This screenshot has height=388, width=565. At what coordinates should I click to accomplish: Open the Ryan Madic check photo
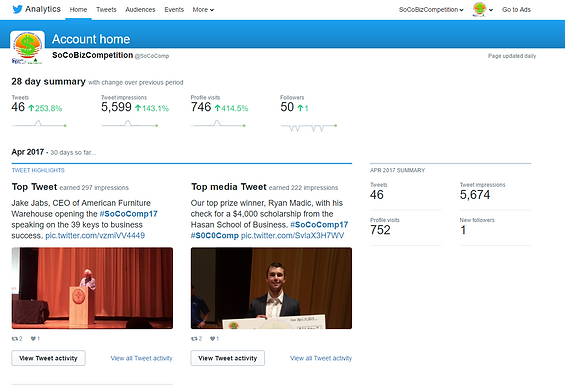pyautogui.click(x=271, y=288)
